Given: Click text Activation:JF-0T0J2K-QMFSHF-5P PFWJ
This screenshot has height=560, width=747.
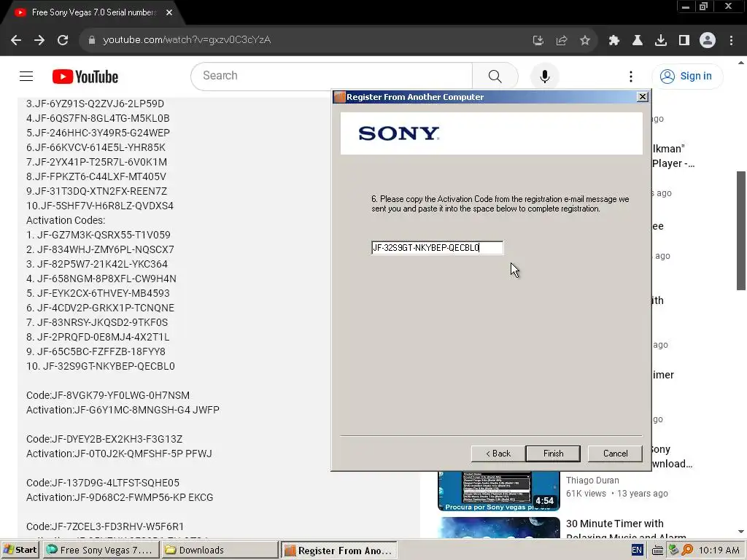Looking at the screenshot, I should click(x=119, y=454).
